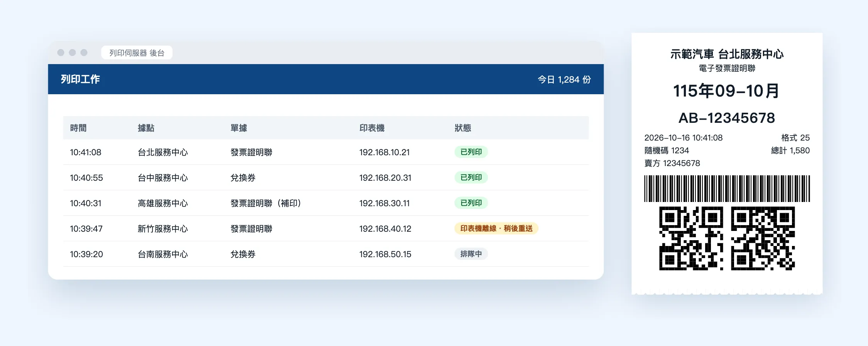This screenshot has width=868, height=346.
Task: Click 發票證明聯 in the 新竹服務中心 row
Action: [x=252, y=229]
